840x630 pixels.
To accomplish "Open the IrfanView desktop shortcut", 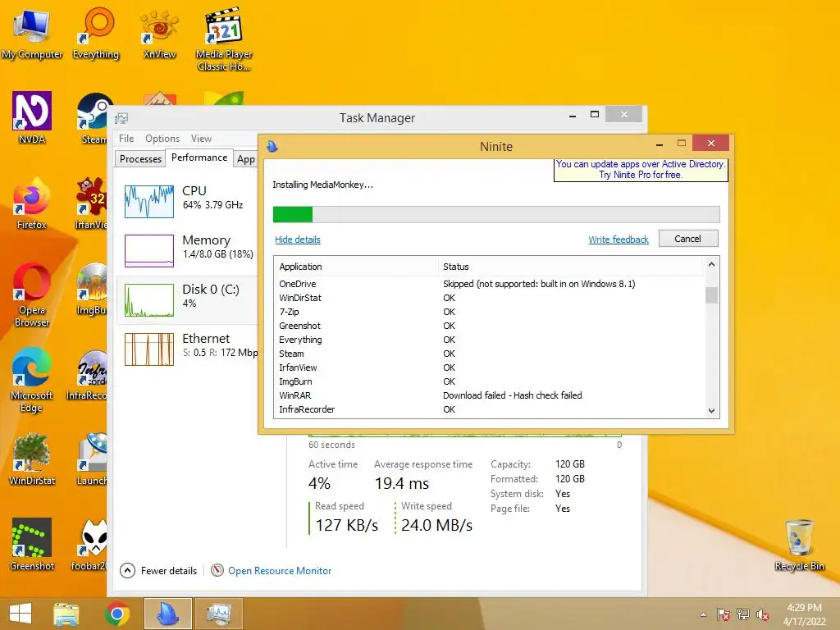I will [91, 203].
